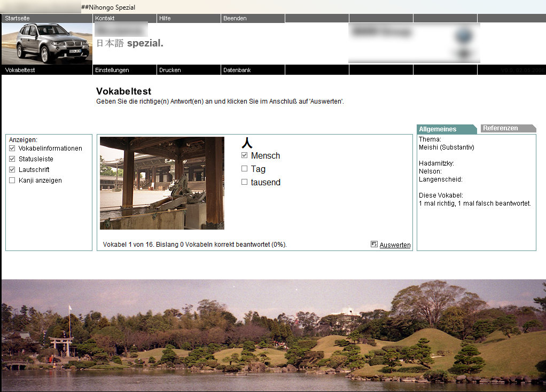Open Einstellungen in the navigation bar
This screenshot has width=546, height=392.
[x=112, y=70]
